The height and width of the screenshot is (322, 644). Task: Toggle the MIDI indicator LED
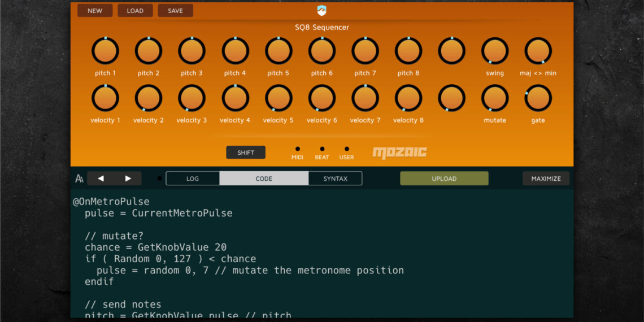(297, 149)
